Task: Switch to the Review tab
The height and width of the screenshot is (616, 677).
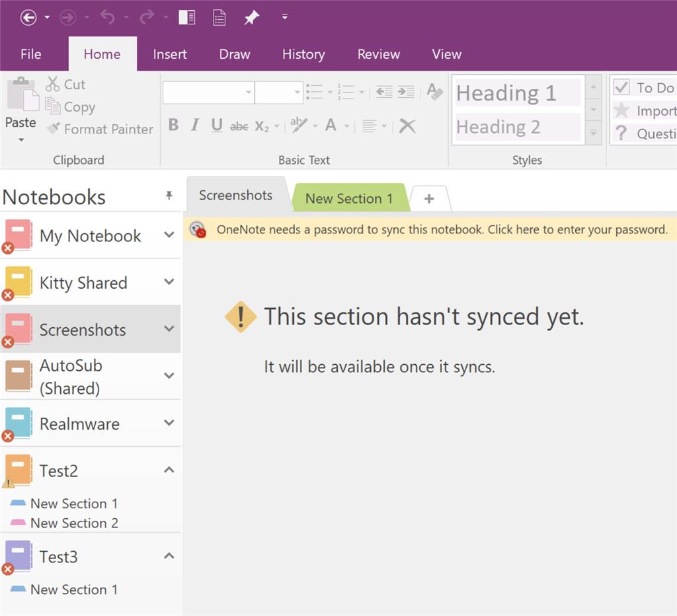Action: [x=379, y=54]
